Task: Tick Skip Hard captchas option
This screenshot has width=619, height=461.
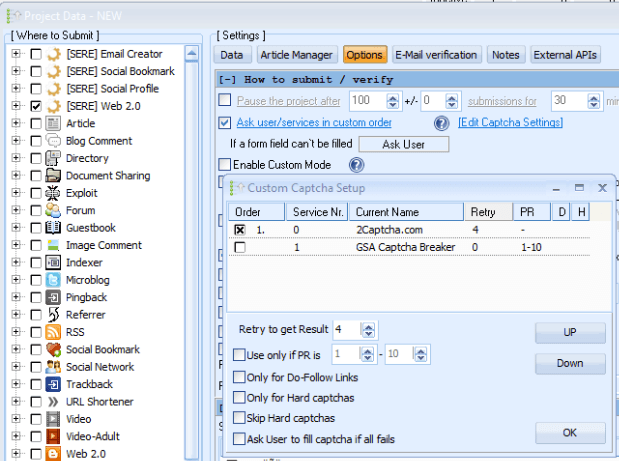Action: [239, 418]
